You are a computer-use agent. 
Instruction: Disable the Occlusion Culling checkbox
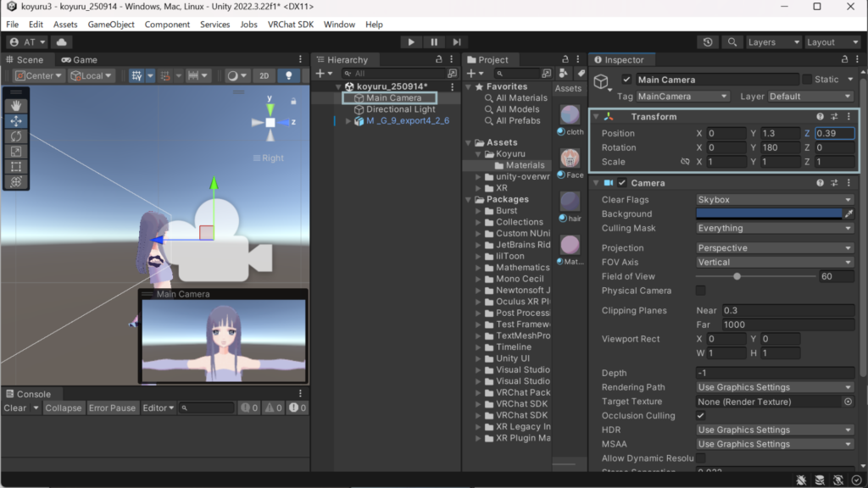coord(701,416)
